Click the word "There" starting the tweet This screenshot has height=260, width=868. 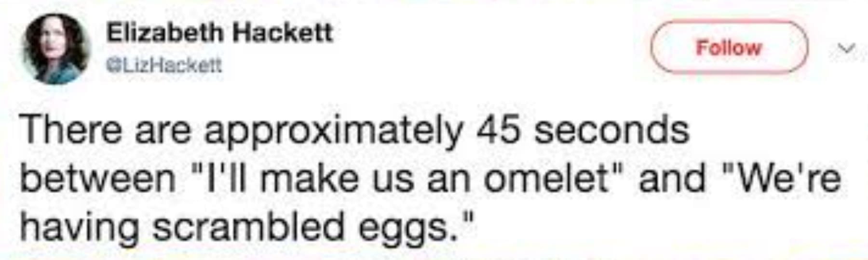tap(70, 130)
